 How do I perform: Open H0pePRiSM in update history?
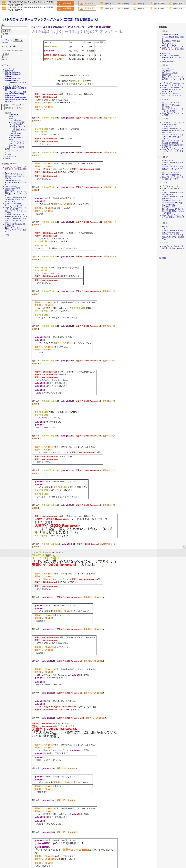166,71
